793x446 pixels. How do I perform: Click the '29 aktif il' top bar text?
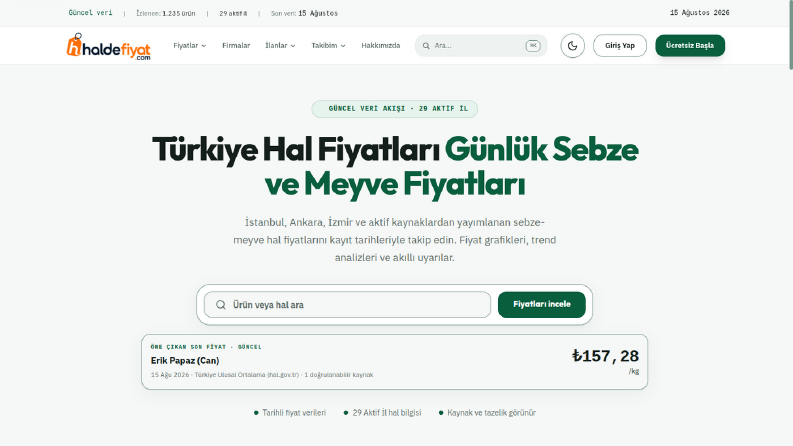233,14
